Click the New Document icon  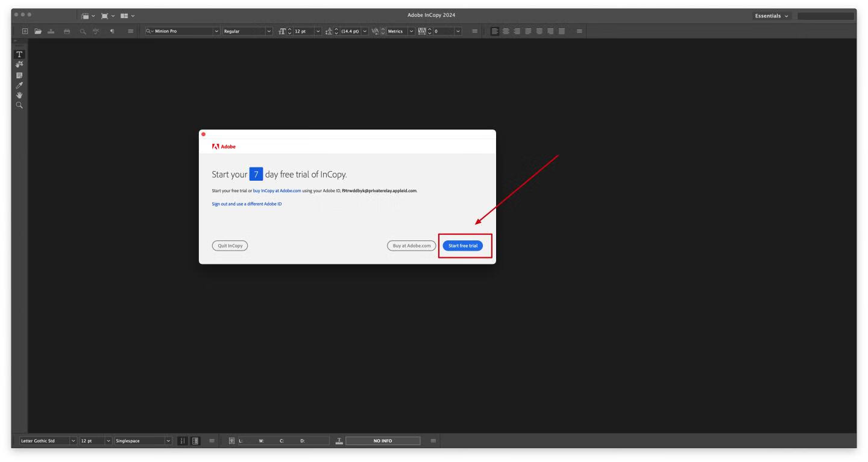(25, 31)
